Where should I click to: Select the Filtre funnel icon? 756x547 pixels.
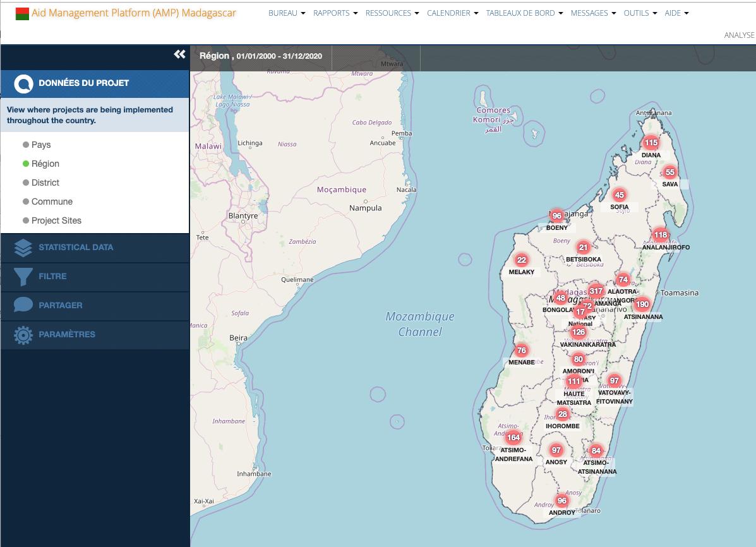click(23, 276)
